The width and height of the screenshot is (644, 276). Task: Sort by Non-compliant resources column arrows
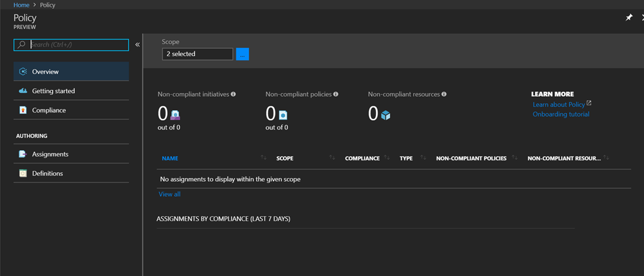pos(606,158)
